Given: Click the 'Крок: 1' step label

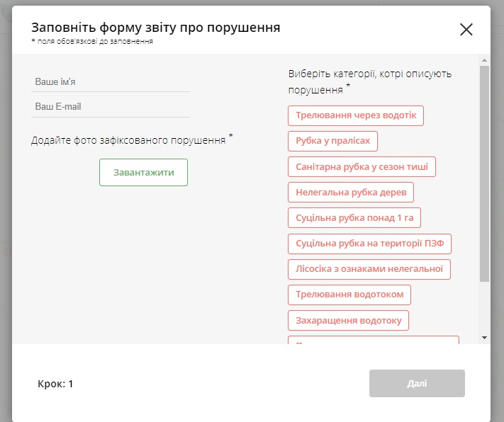Looking at the screenshot, I should pos(55,384).
